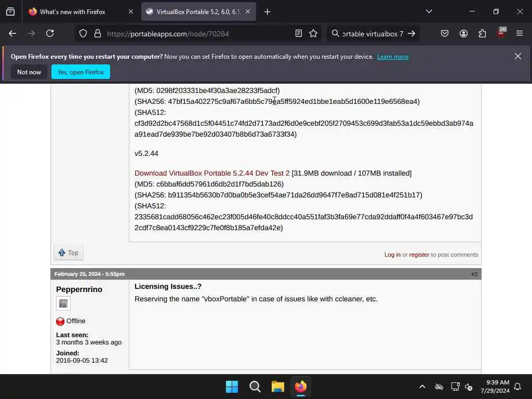Open tracking protection shield icon

[83, 34]
